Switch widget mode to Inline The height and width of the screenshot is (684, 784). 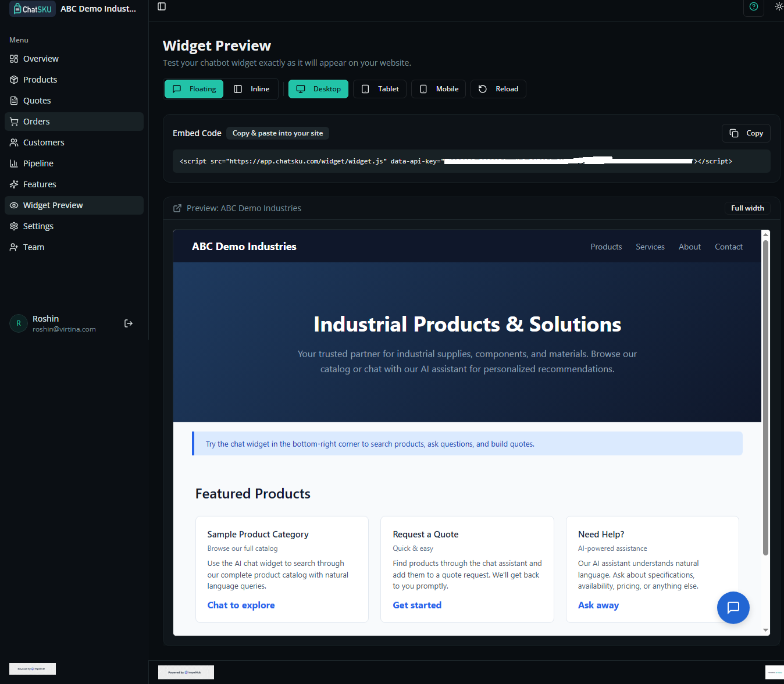252,88
